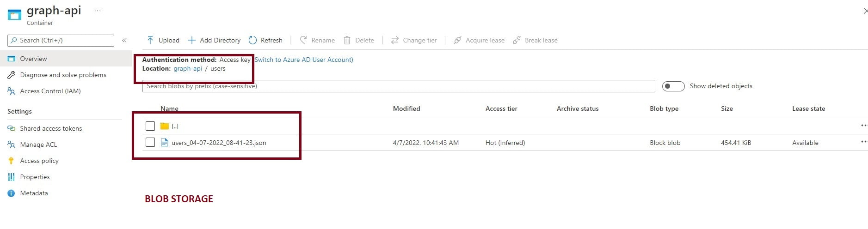The image size is (868, 229).
Task: Click the Refresh circular arrow icon
Action: click(252, 40)
